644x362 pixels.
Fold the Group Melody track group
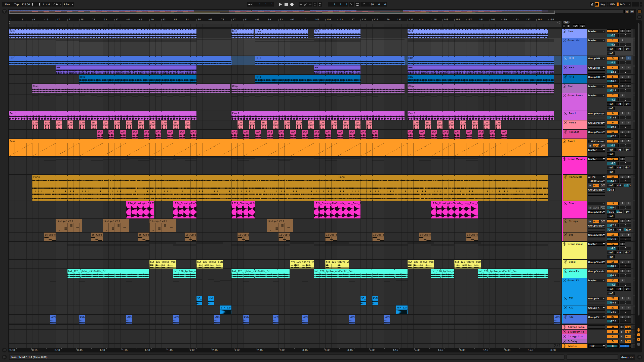[x=565, y=159]
